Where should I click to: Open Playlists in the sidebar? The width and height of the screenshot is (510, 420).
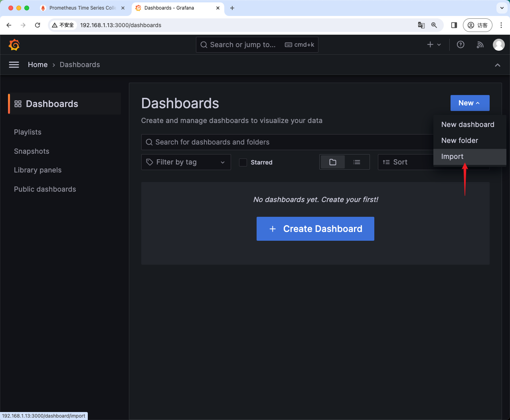28,132
